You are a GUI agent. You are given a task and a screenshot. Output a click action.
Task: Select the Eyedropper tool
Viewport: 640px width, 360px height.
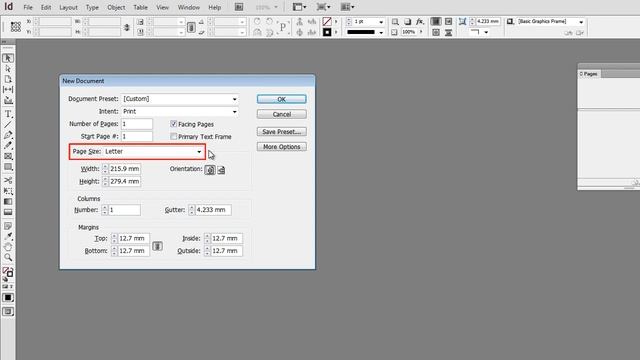(x=8, y=236)
